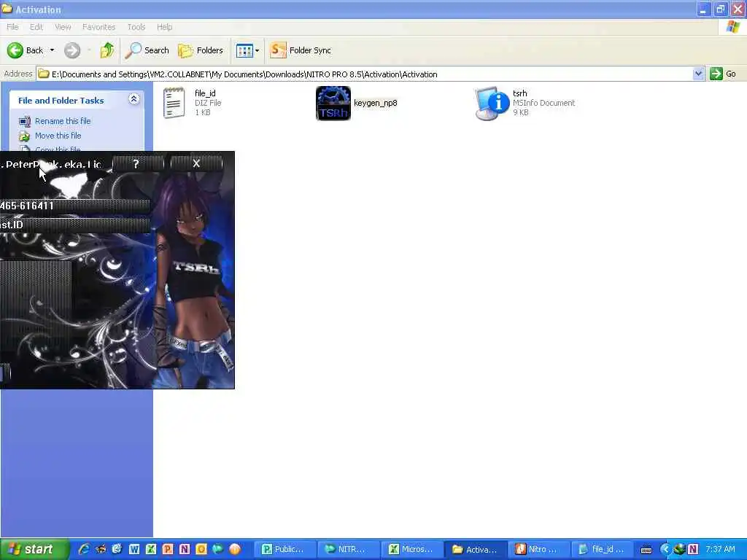Launch Word from quick launch bar

[134, 549]
